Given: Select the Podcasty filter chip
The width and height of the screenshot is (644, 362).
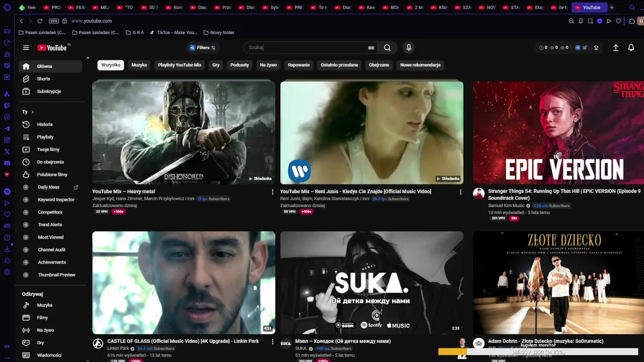Looking at the screenshot, I should [239, 65].
